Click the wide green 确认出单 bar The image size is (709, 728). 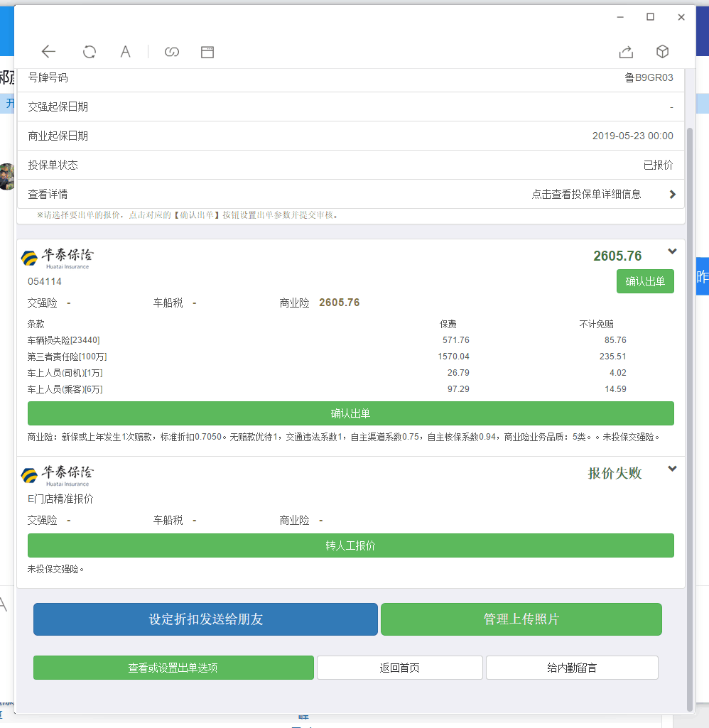[x=350, y=413]
